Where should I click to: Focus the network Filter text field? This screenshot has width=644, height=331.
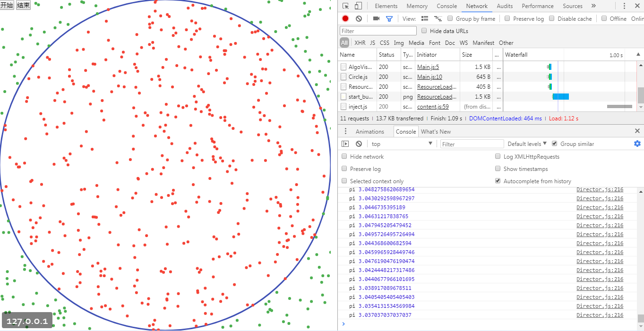378,31
